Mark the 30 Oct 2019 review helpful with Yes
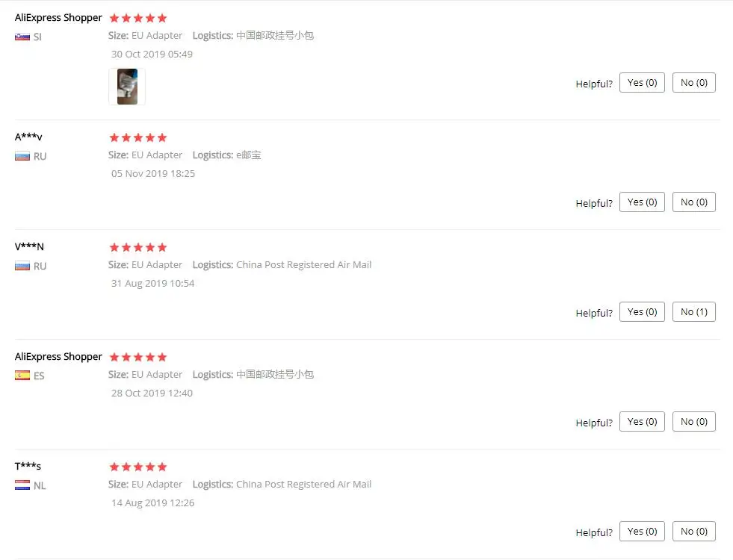The height and width of the screenshot is (560, 733). [x=642, y=83]
